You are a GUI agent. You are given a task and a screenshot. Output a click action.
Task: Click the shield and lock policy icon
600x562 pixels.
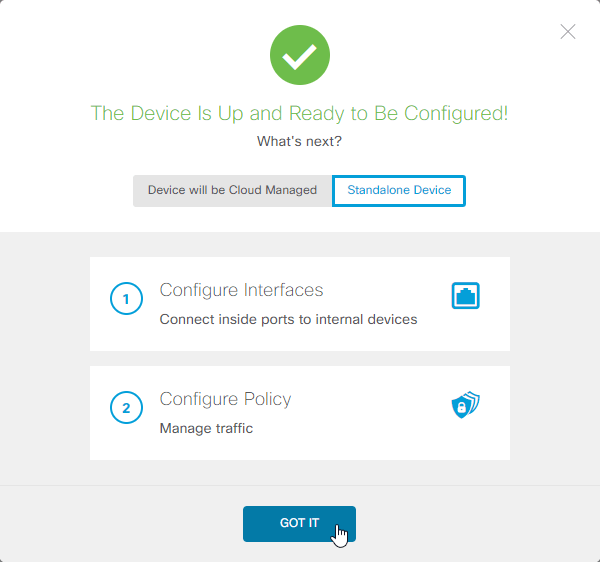465,404
